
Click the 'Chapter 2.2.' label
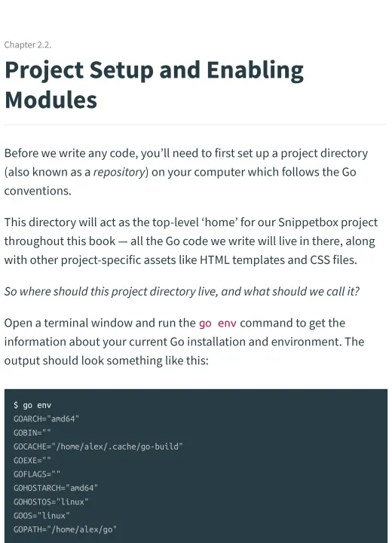[x=28, y=45]
